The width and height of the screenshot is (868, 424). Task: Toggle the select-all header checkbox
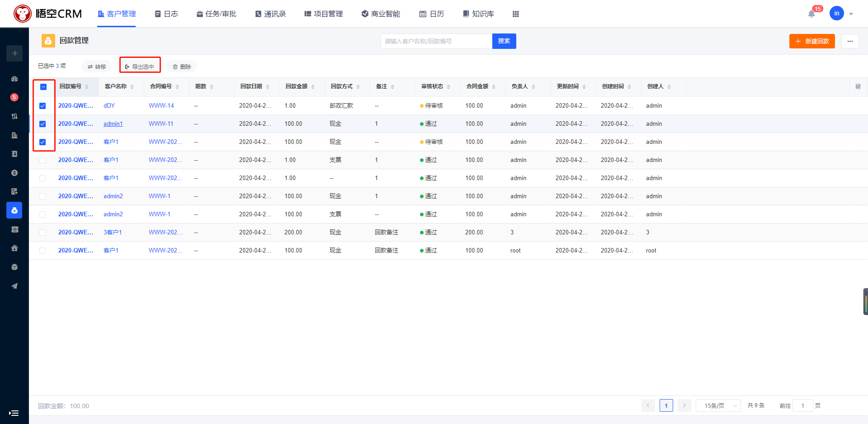click(43, 87)
